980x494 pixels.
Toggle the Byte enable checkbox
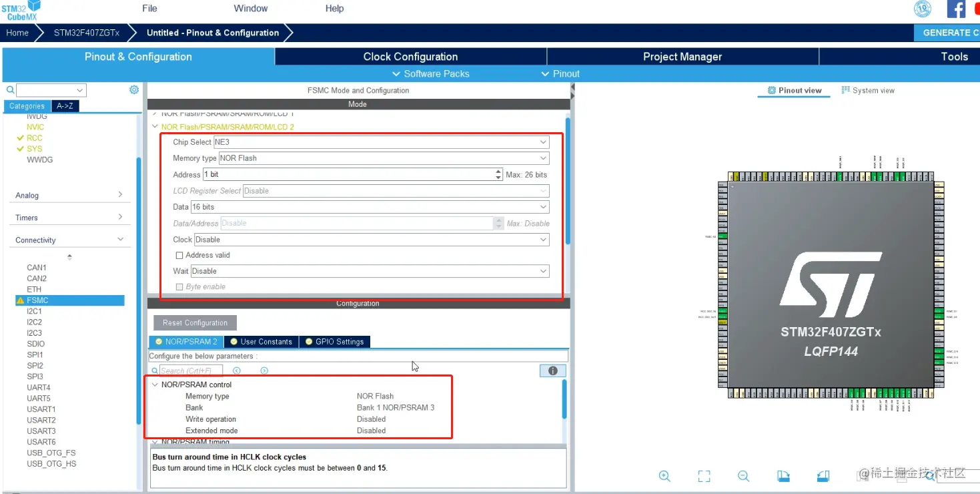pyautogui.click(x=179, y=286)
